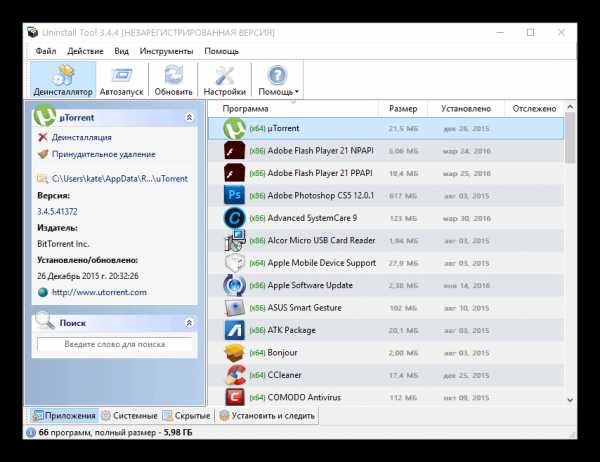This screenshot has height=462, width=600.
Task: Click the Установить и следить tab
Action: tap(267, 416)
